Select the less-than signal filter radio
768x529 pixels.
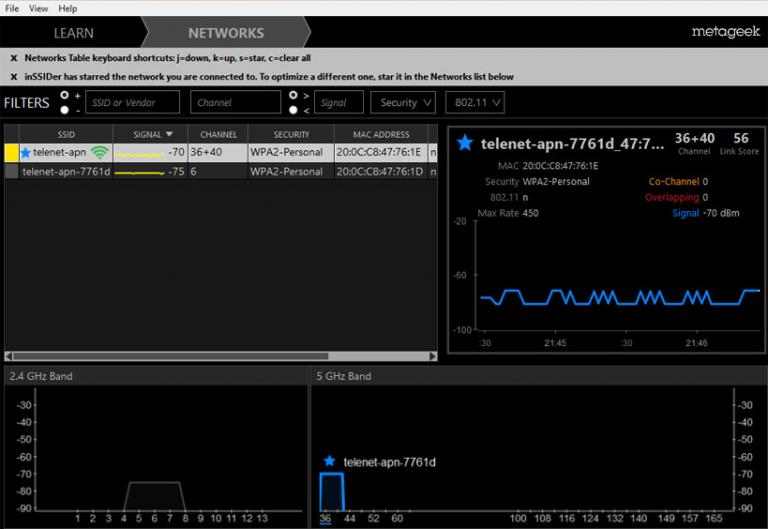coord(292,109)
